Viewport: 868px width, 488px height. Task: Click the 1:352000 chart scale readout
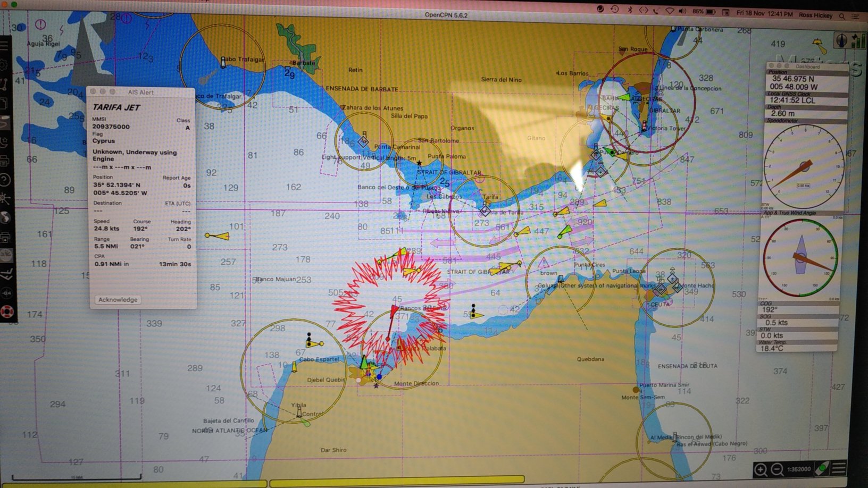coord(799,469)
